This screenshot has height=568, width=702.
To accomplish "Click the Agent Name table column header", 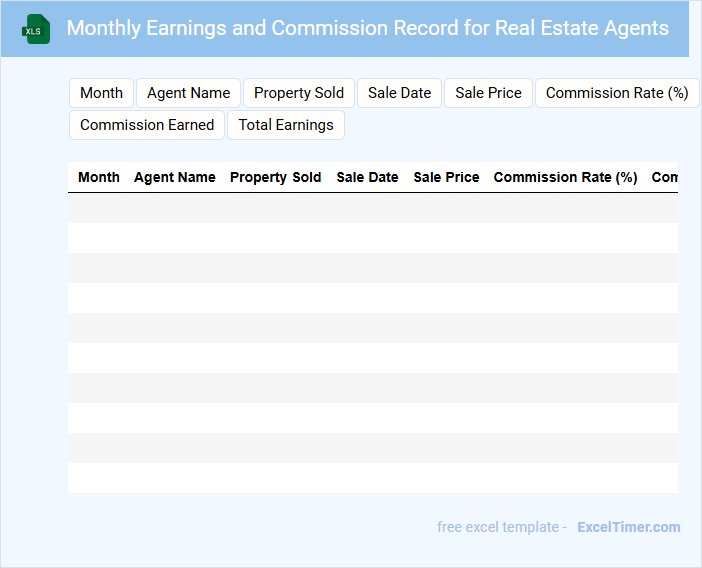I will [175, 177].
